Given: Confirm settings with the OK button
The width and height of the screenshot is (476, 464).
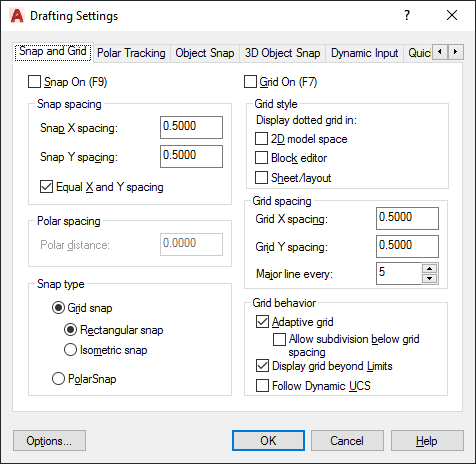Looking at the screenshot, I should click(268, 441).
